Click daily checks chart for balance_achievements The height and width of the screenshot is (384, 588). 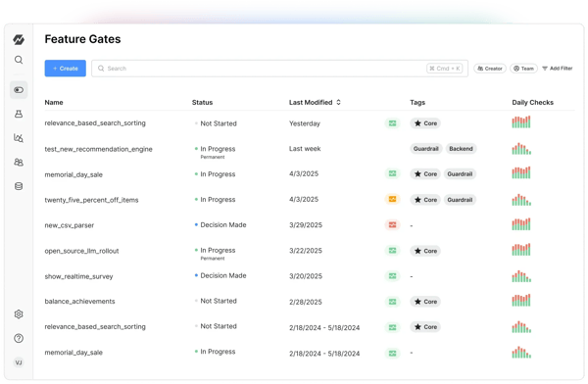[x=521, y=300]
